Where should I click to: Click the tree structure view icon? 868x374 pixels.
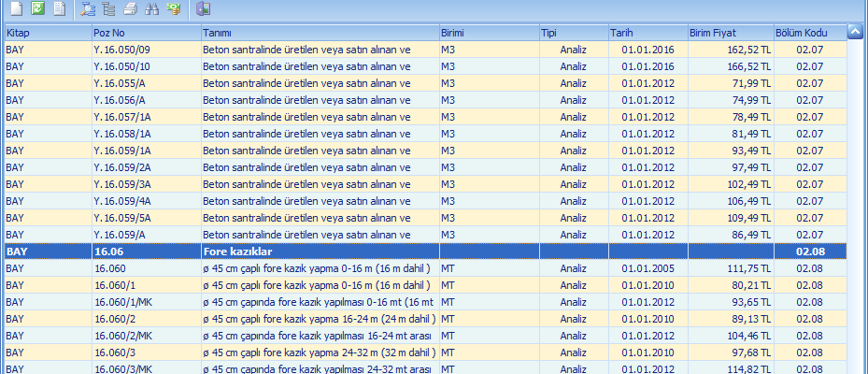(x=110, y=10)
